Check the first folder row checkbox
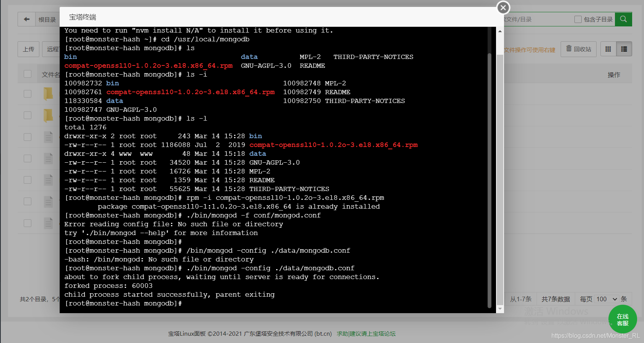 28,94
